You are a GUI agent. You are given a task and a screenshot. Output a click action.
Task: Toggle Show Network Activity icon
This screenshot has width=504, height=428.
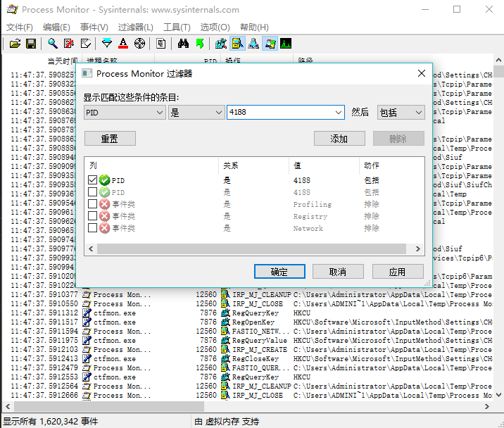[253, 44]
